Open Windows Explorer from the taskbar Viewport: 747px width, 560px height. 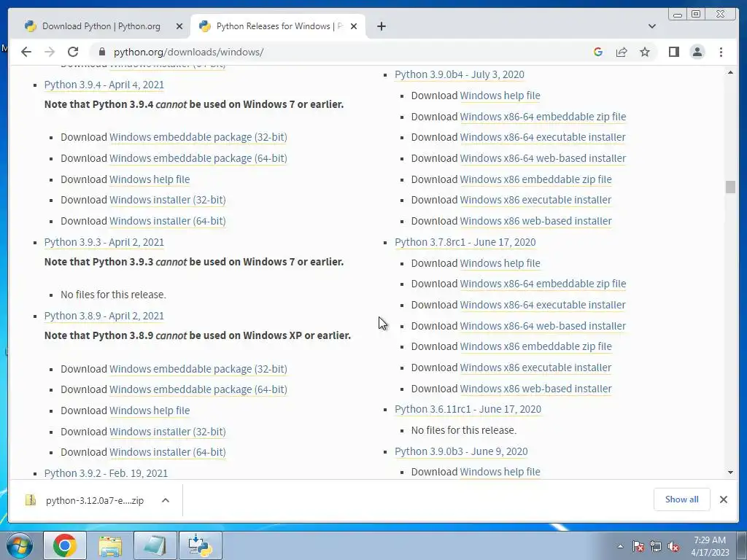tap(110, 545)
